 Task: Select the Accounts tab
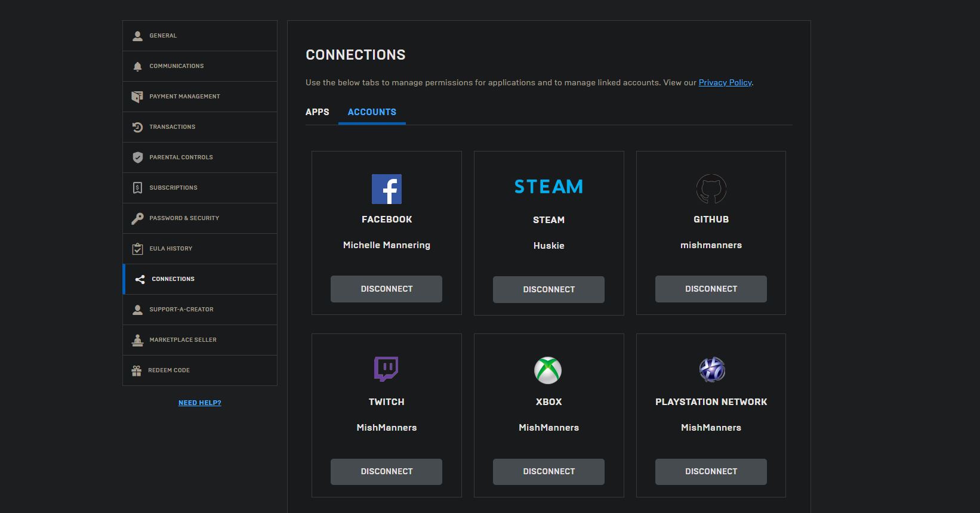[372, 112]
